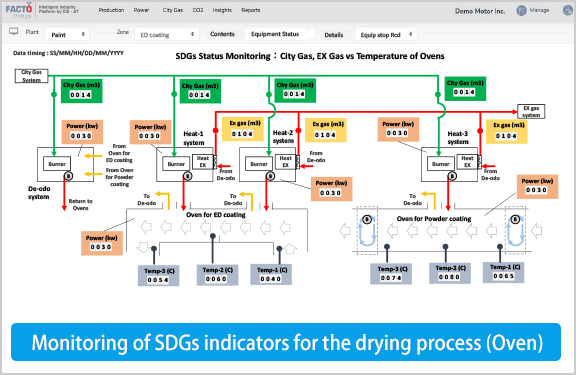
Task: Open the Reports menu
Action: point(251,10)
